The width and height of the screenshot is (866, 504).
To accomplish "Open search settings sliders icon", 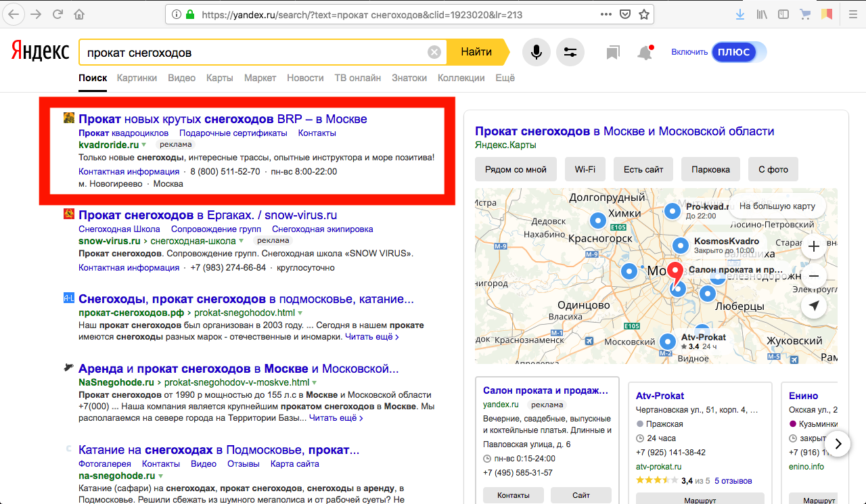I will coord(570,52).
